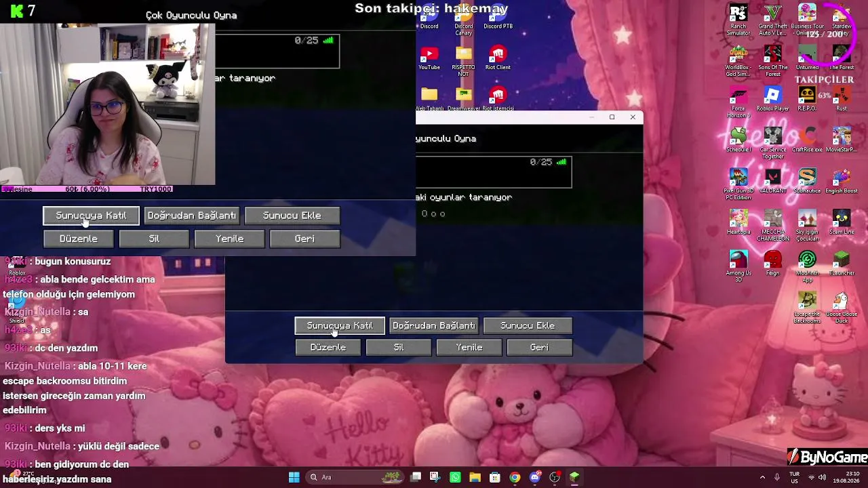Switch to Discord on the taskbar
Image resolution: width=868 pixels, height=488 pixels.
535,477
